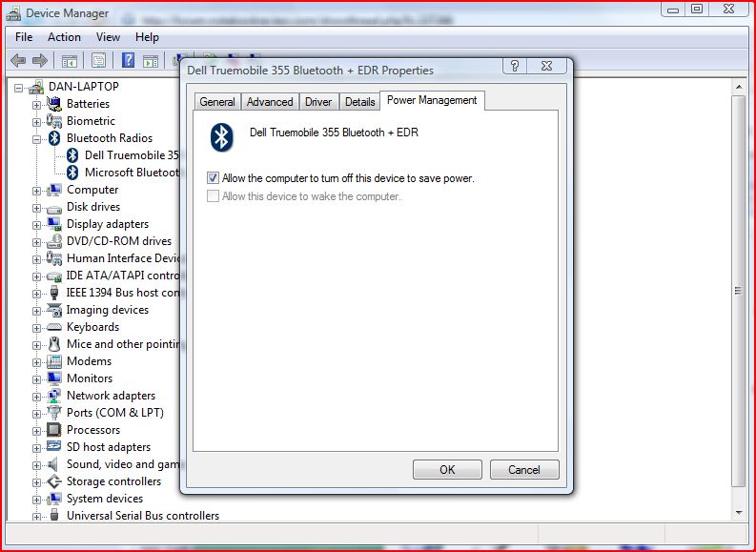Click the Imaging devices camera icon
Screen dimensions: 756x552
tap(54, 310)
